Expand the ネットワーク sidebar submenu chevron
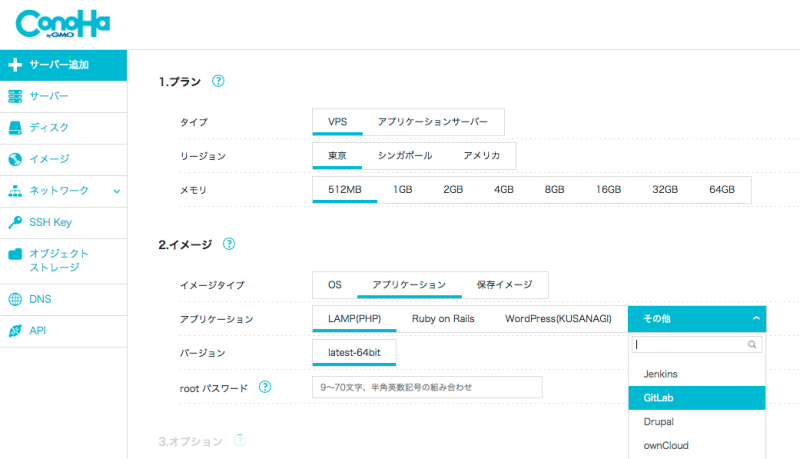Screen dimensions: 800x459 [117, 191]
